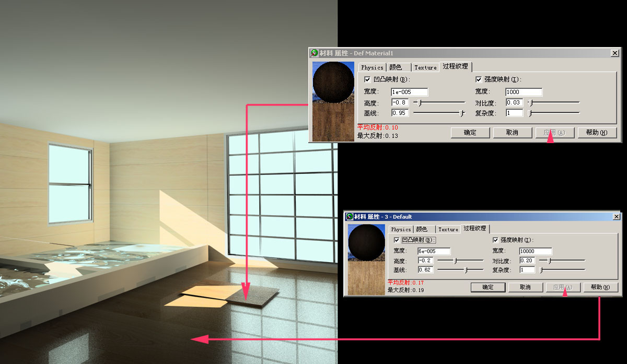The height and width of the screenshot is (364, 627).
Task: Click 帮助 in the Def Material1 dialog
Action: coord(597,133)
